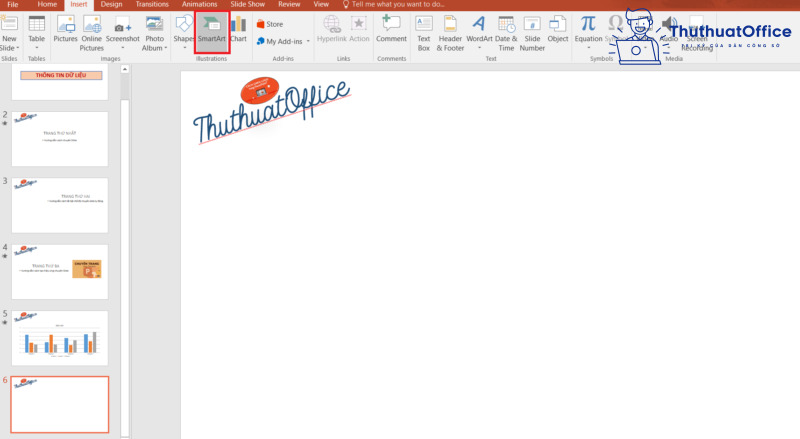
Task: Open the Transitions tab
Action: point(152,4)
